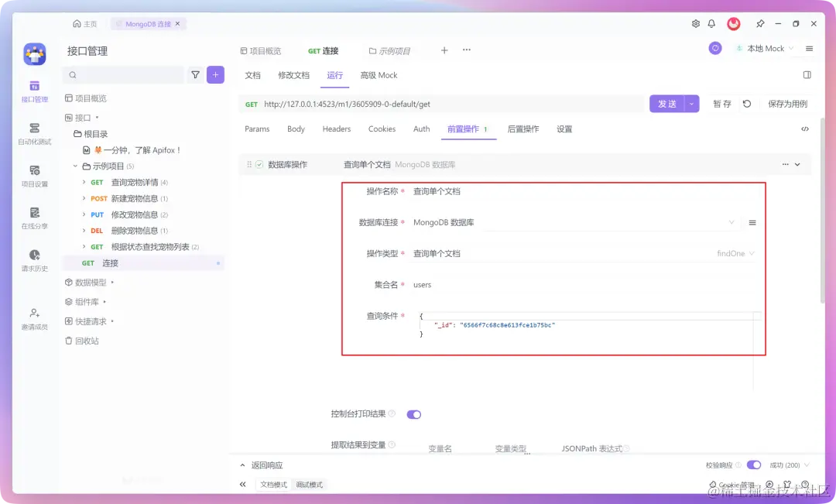
Task: Open the Body tab
Action: click(296, 129)
